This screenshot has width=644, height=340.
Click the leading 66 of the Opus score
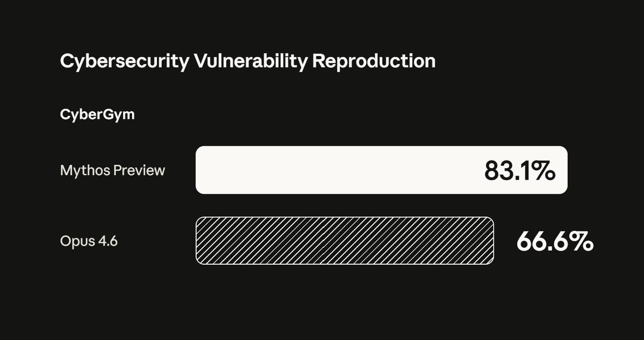(x=532, y=242)
